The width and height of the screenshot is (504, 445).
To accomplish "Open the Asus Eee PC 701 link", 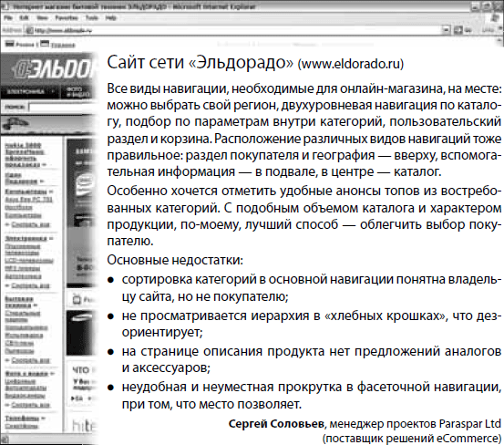I will click(28, 200).
